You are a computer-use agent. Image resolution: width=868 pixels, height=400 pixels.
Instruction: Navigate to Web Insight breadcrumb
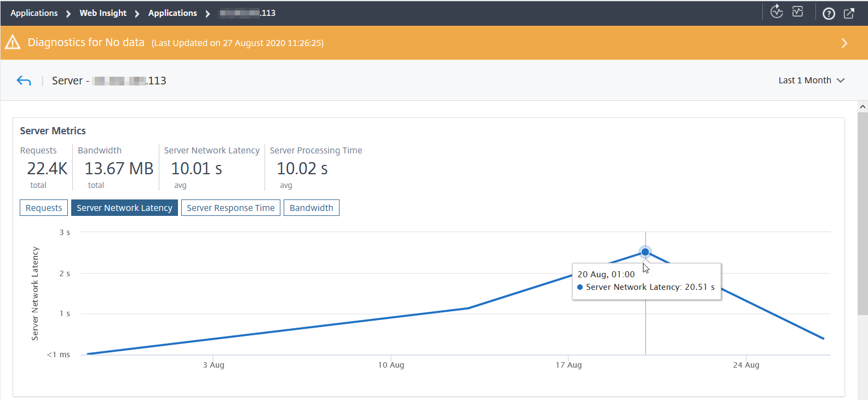(x=103, y=13)
